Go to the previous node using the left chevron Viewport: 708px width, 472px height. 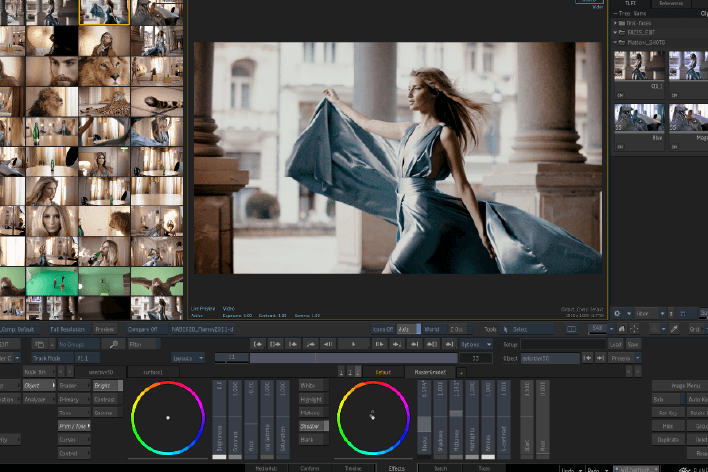click(61, 372)
